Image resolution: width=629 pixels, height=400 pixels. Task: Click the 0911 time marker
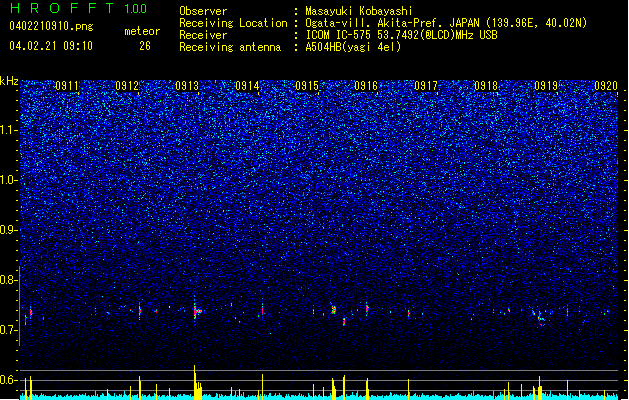(x=67, y=86)
